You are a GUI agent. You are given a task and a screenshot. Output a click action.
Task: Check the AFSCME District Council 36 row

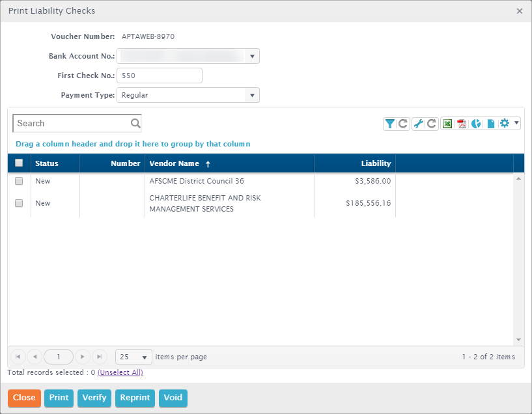(x=19, y=181)
